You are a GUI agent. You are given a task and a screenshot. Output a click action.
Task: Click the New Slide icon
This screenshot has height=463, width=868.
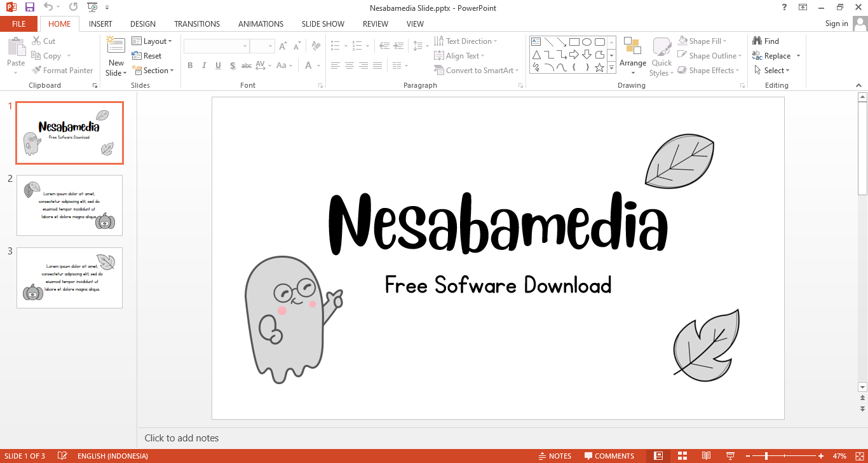coord(116,46)
